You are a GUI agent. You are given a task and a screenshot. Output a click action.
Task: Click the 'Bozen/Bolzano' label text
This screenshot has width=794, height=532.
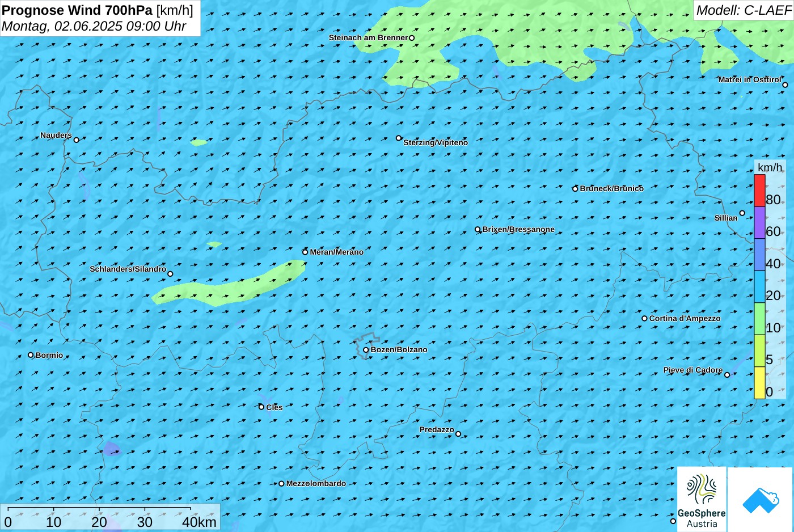pos(399,349)
